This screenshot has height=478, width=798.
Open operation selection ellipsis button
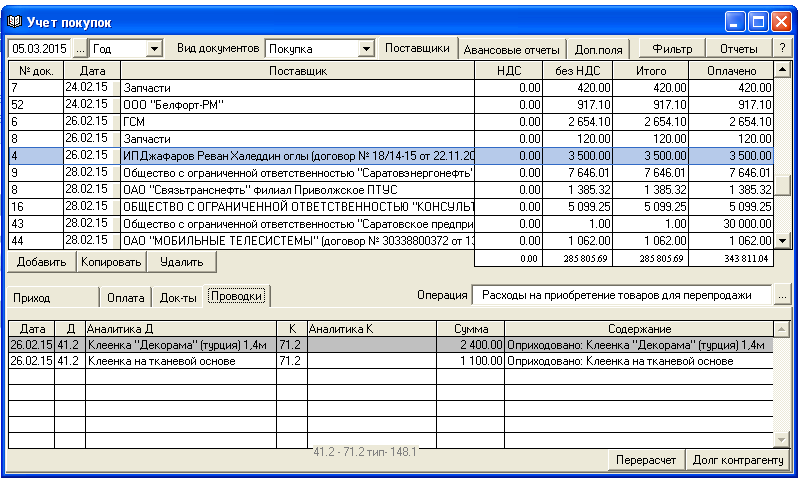coord(782,296)
